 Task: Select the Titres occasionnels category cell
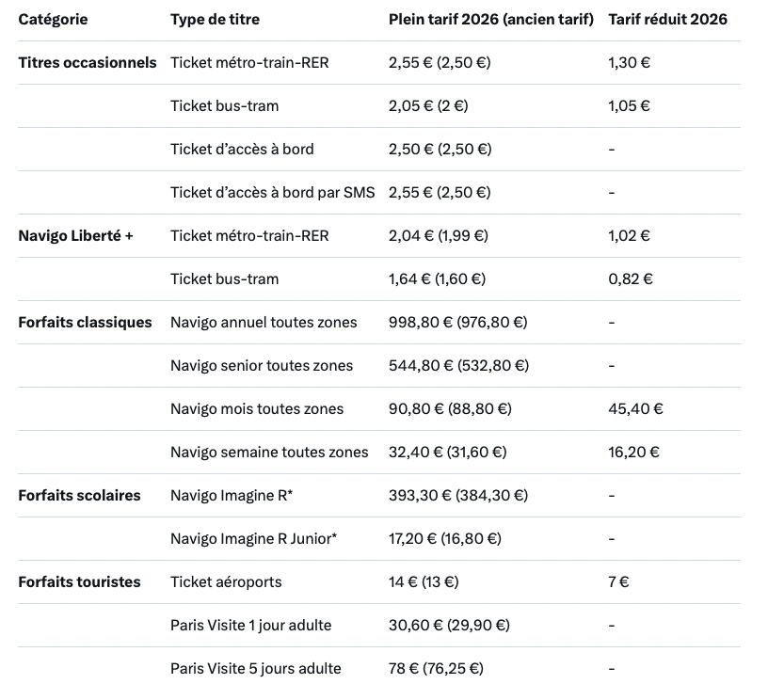88,62
